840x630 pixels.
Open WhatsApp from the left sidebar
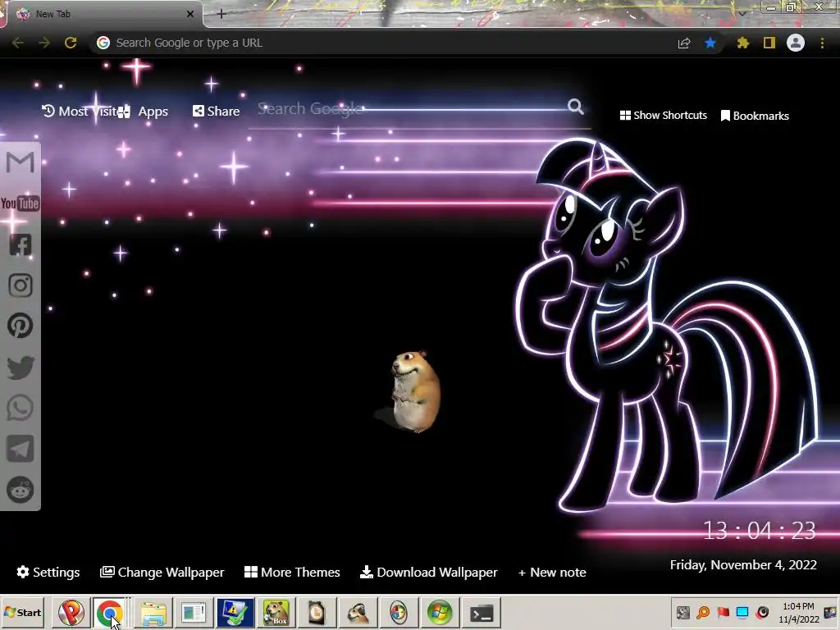pyautogui.click(x=21, y=408)
